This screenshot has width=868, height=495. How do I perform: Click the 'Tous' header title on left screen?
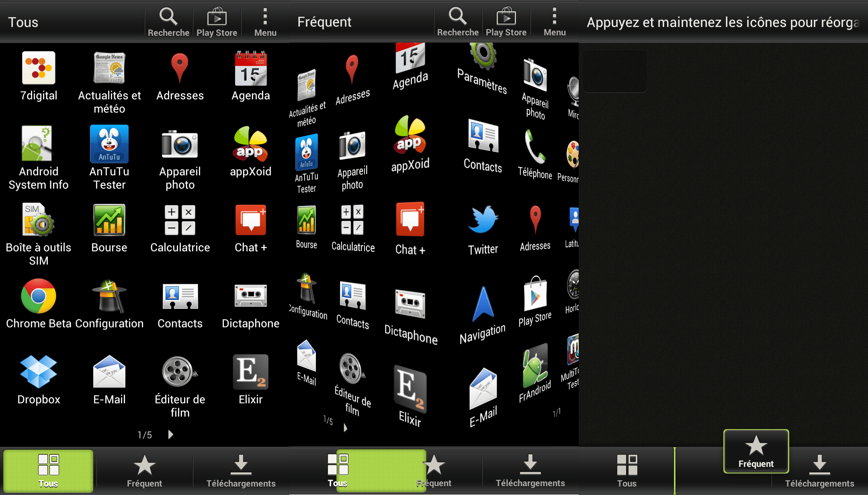click(x=23, y=22)
